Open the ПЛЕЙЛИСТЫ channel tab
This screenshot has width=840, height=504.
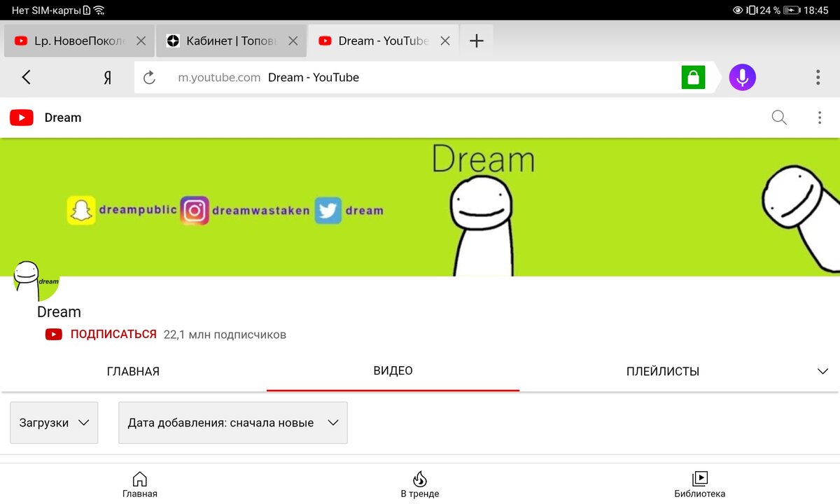click(663, 372)
